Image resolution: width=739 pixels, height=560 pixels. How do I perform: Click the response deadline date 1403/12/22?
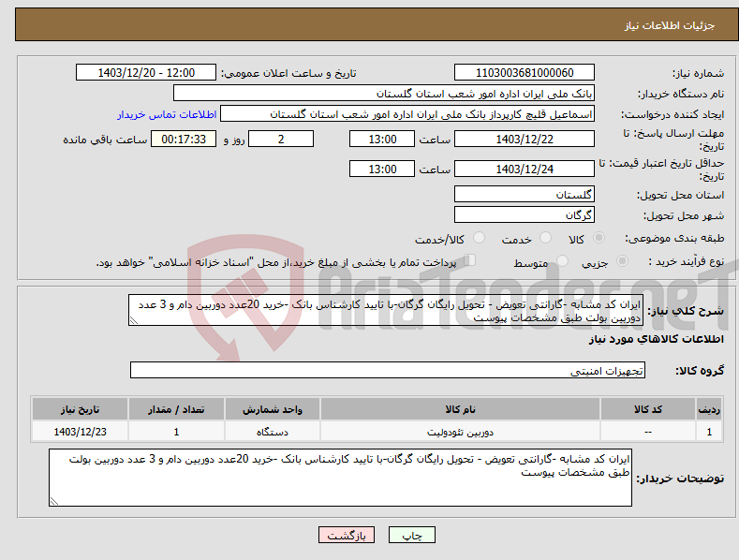tap(525, 139)
